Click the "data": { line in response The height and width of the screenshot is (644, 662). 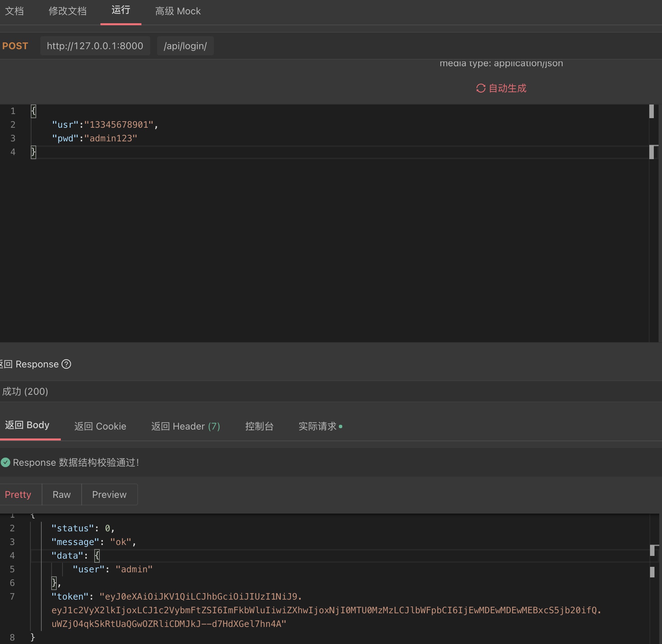coord(75,556)
